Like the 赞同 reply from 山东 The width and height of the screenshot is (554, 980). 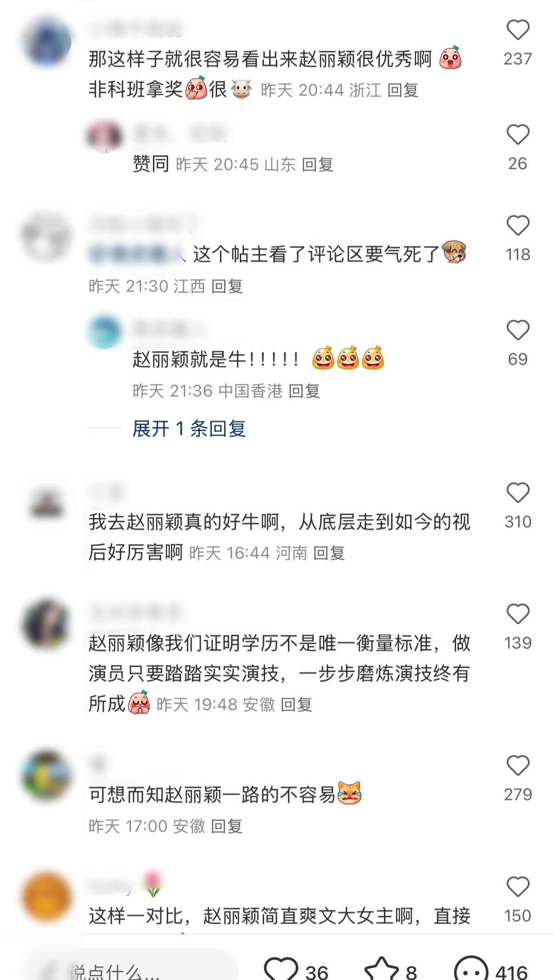(x=518, y=135)
